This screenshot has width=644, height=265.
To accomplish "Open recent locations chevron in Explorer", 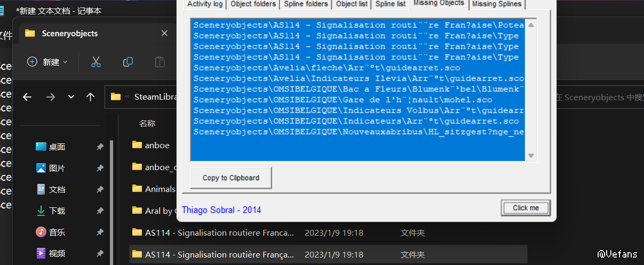I will 71,97.
